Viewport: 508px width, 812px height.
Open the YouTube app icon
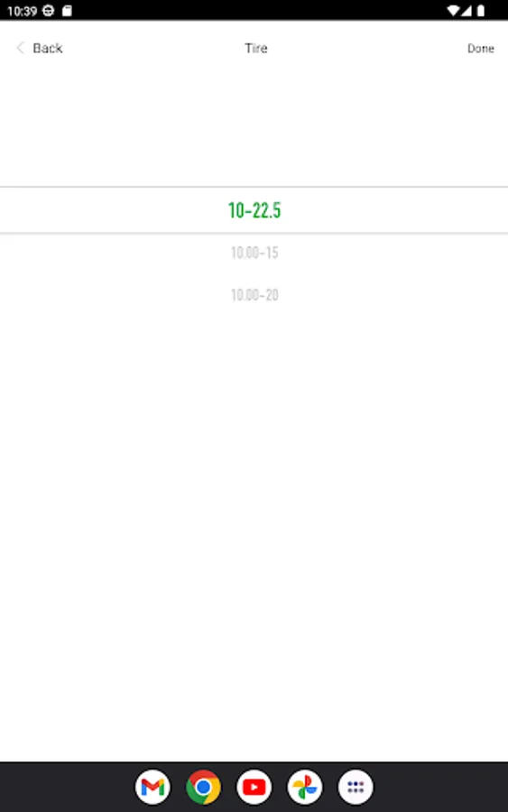254,787
